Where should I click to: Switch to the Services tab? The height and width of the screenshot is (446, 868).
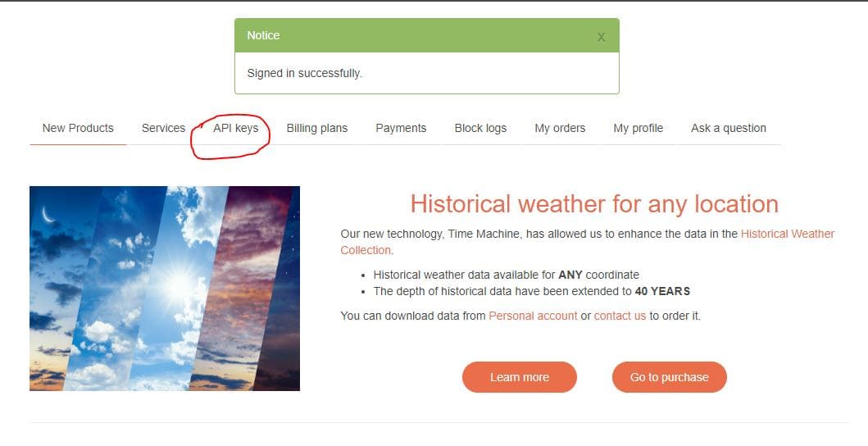tap(163, 128)
